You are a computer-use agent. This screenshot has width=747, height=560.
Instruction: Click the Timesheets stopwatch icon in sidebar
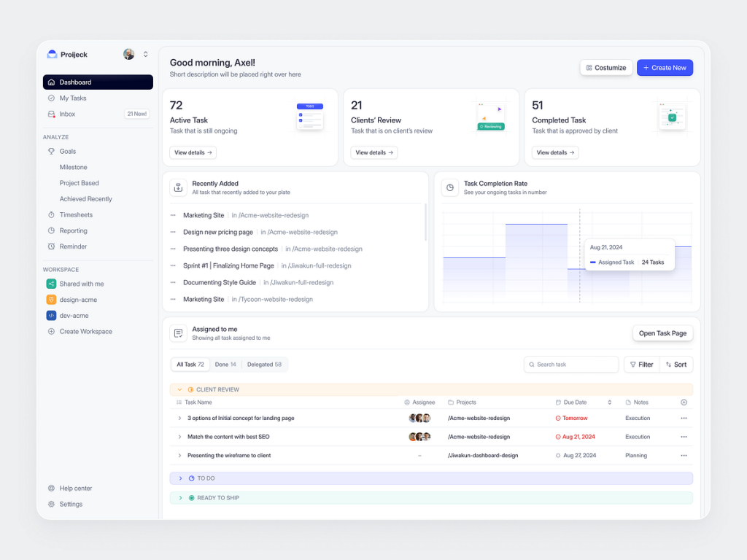[51, 215]
